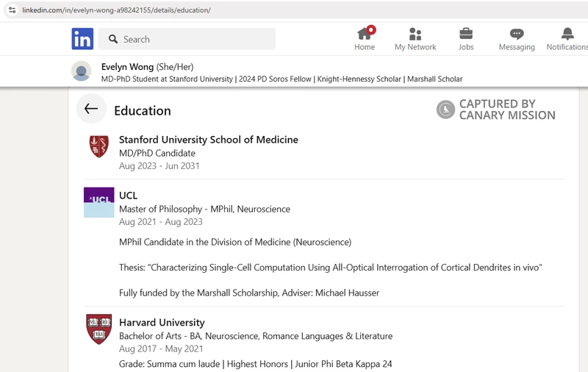This screenshot has height=372, width=588.
Task: Select "Aug 2017 - May 2021" date text
Action: [x=161, y=348]
